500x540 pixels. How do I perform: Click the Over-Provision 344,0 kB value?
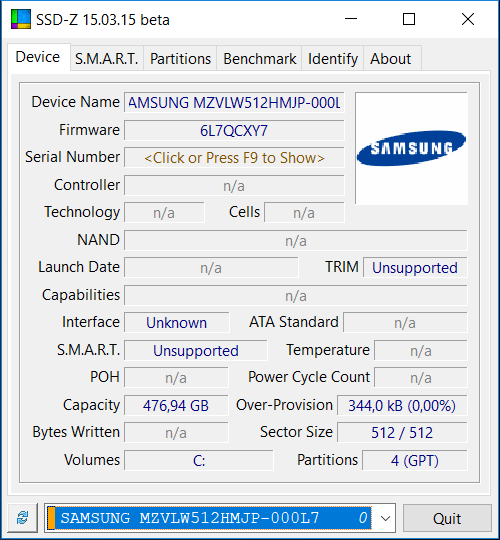point(402,405)
